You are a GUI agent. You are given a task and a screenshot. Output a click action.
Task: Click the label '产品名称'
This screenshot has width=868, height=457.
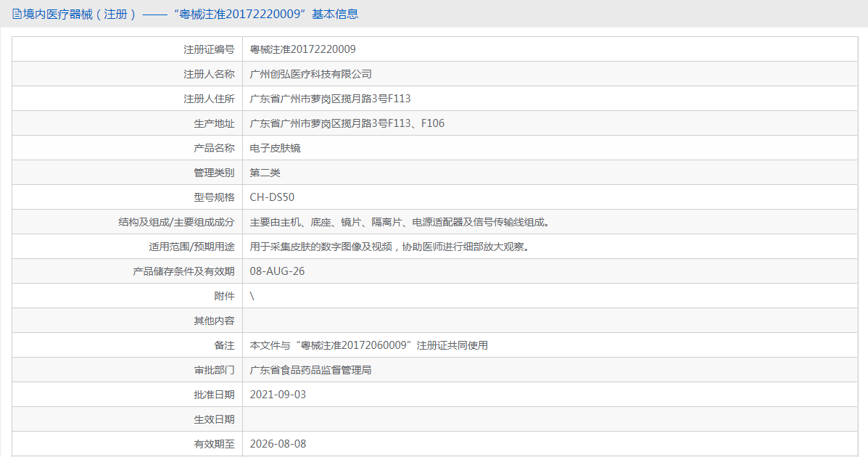tap(214, 148)
